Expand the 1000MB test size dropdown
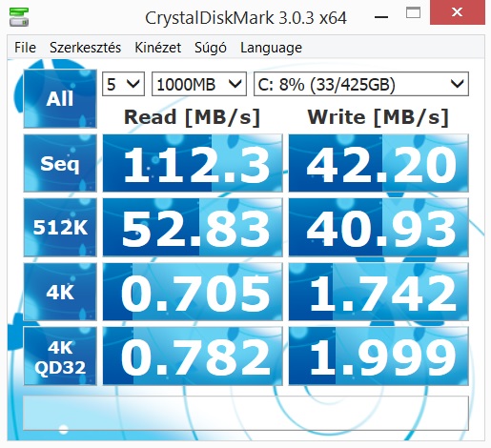This screenshot has height=448, width=491. [x=199, y=84]
